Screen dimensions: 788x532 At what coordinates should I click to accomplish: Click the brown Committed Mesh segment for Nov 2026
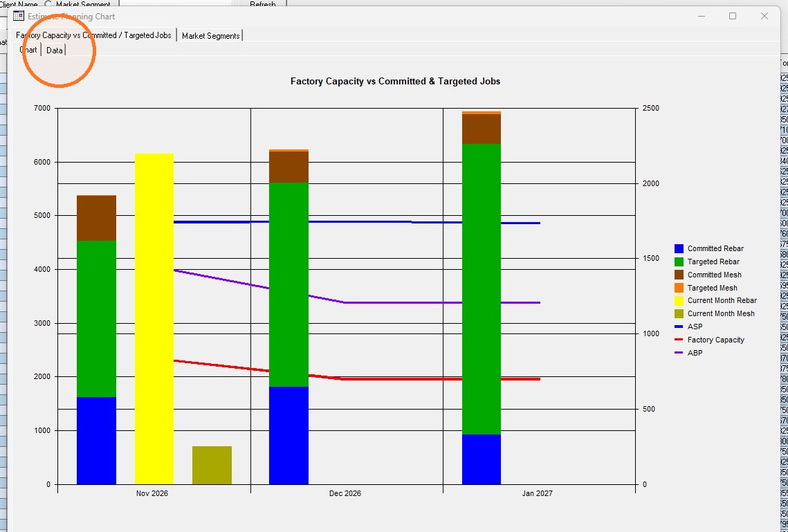pyautogui.click(x=96, y=219)
